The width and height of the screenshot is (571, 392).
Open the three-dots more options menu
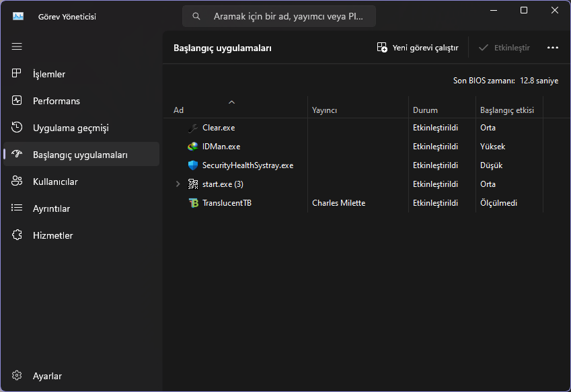tap(553, 48)
